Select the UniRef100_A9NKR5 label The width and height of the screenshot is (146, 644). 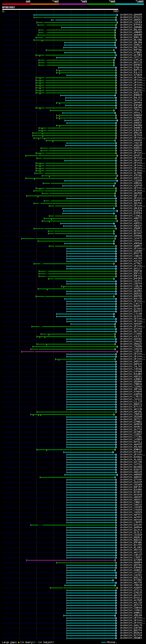[x=131, y=32]
